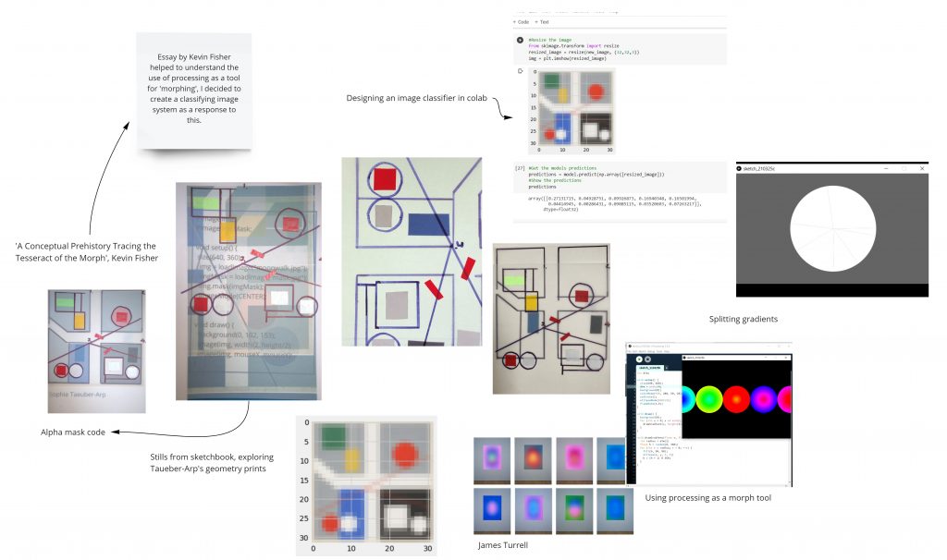Select third Turrell thumbnail with pink glow
Image resolution: width=947 pixels, height=560 pixels.
click(x=574, y=460)
